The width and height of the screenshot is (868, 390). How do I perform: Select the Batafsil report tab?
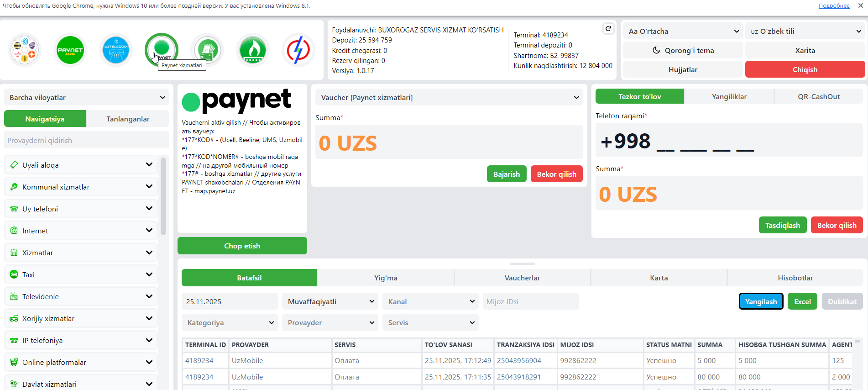pyautogui.click(x=249, y=278)
